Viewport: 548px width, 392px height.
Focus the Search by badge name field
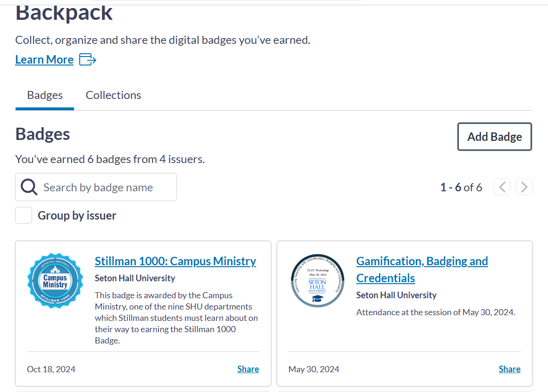pyautogui.click(x=96, y=187)
